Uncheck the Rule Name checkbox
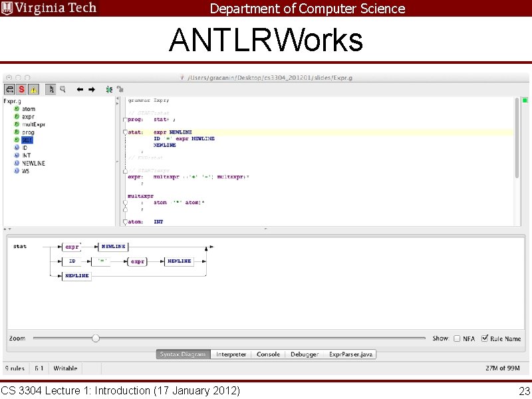 click(485, 338)
